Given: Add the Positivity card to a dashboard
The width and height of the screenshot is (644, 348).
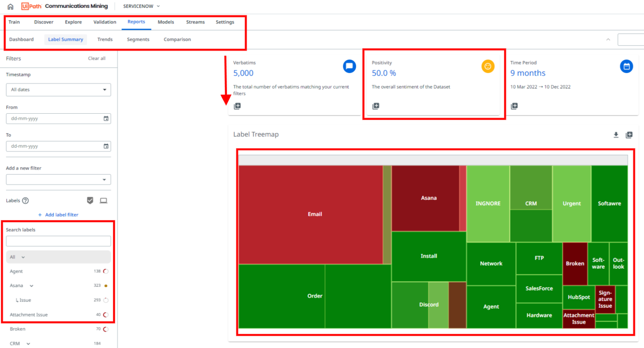Looking at the screenshot, I should pos(375,106).
